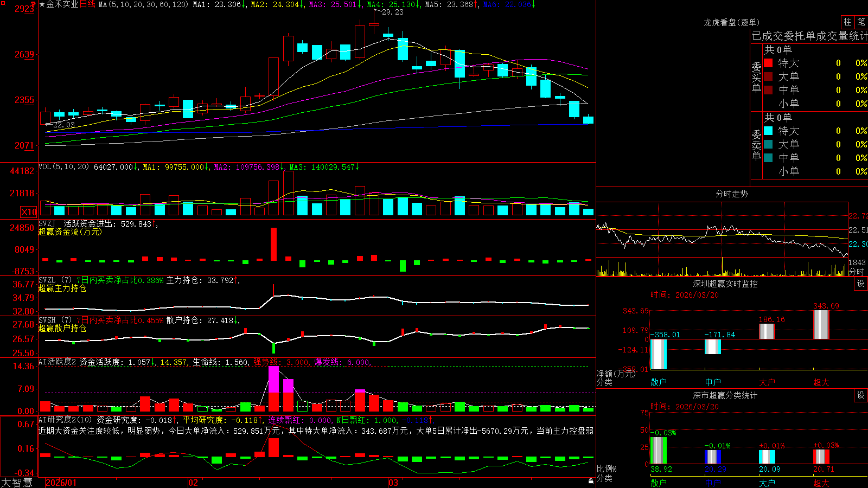Click the star icon before 金禾实业
This screenshot has width=868, height=488.
(x=42, y=4)
